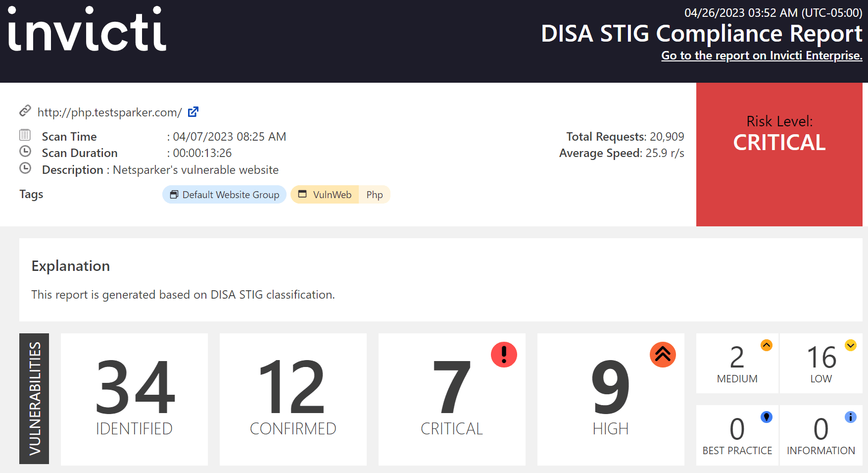Toggle the Php tag

tap(375, 194)
